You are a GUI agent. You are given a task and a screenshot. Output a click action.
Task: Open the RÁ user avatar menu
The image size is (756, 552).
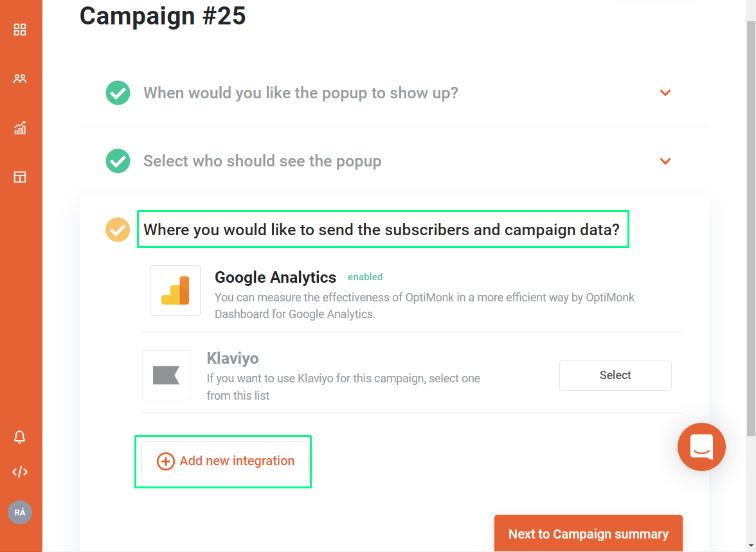[x=20, y=512]
